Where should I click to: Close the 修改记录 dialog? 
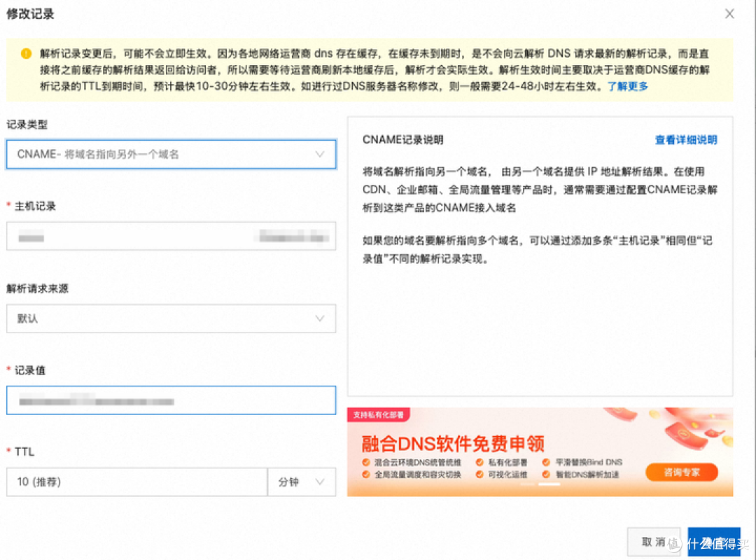tap(729, 14)
